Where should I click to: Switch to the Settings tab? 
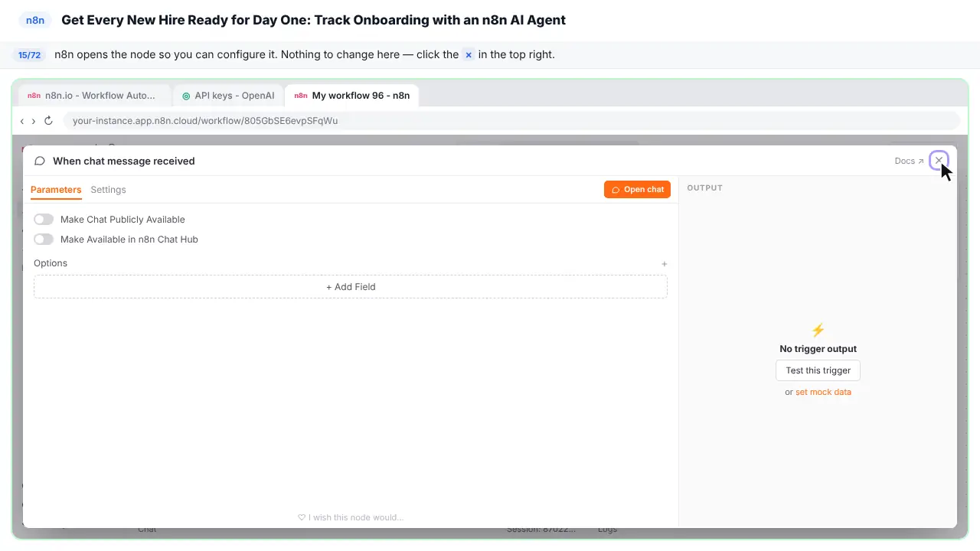(x=108, y=190)
